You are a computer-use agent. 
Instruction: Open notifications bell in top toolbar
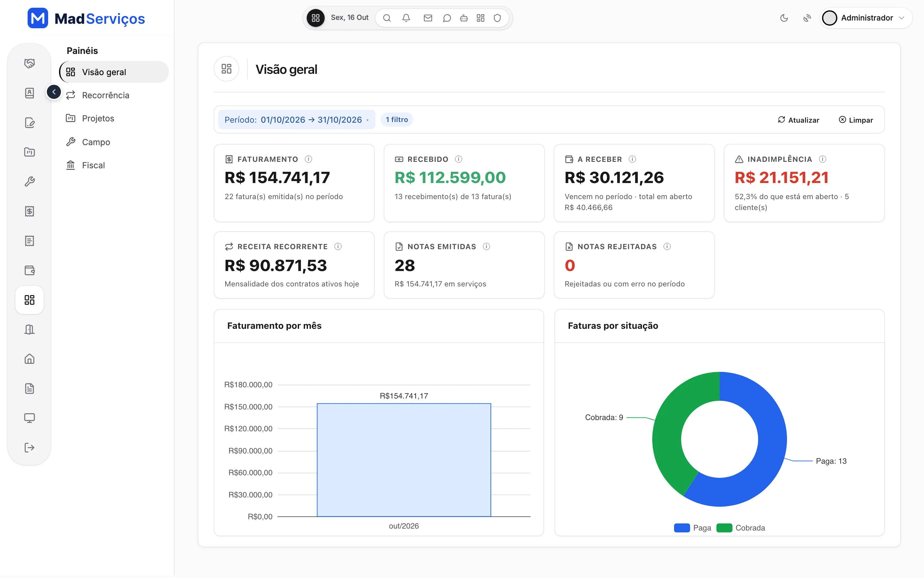406,18
